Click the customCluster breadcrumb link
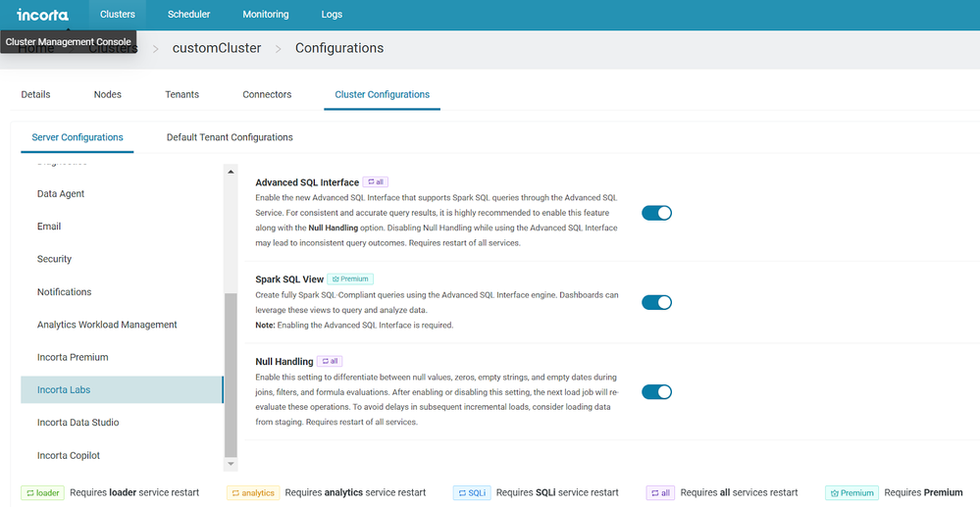The width and height of the screenshot is (980, 507). 216,48
